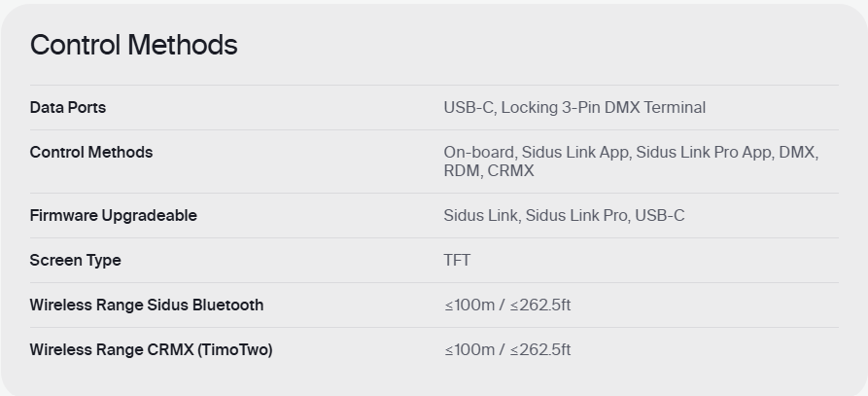Click the word 'Methods' in the section title
The width and height of the screenshot is (868, 396).
(183, 45)
